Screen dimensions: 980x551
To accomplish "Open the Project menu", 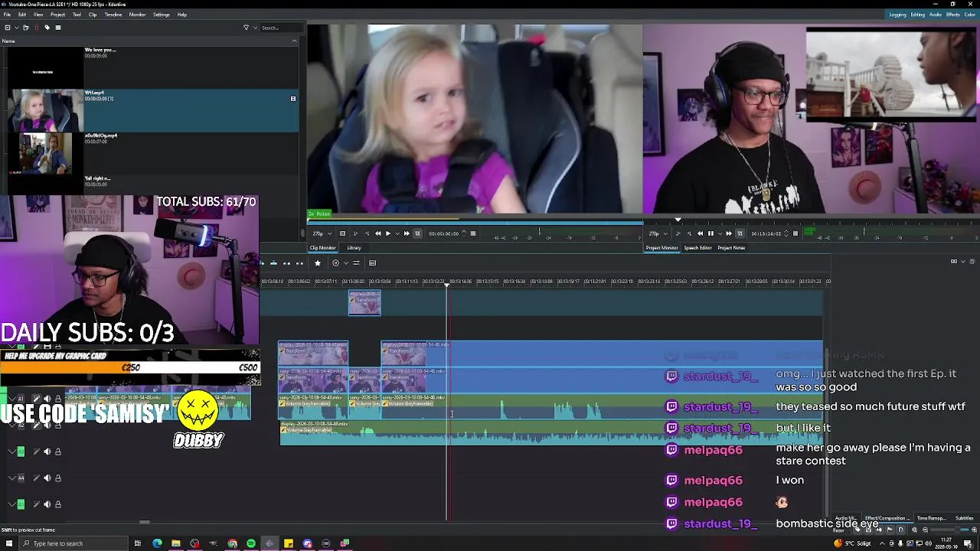I will (57, 15).
